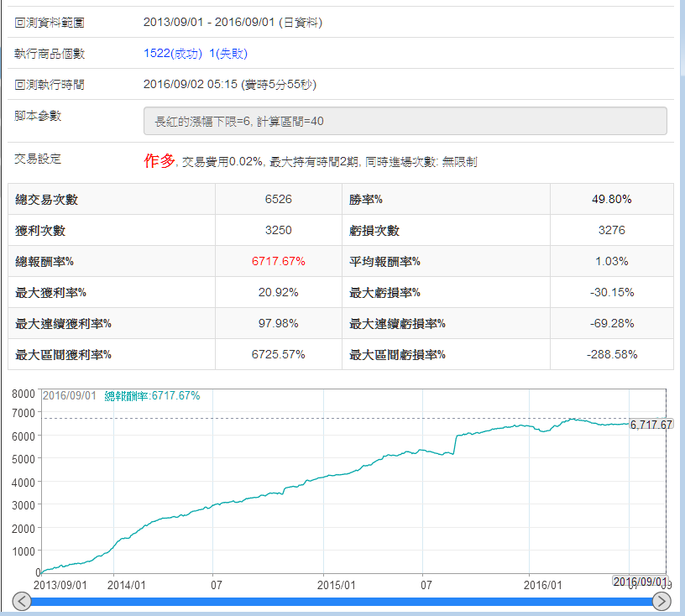Click the 腳本參數 parameter field
The width and height of the screenshot is (685, 616).
405,121
